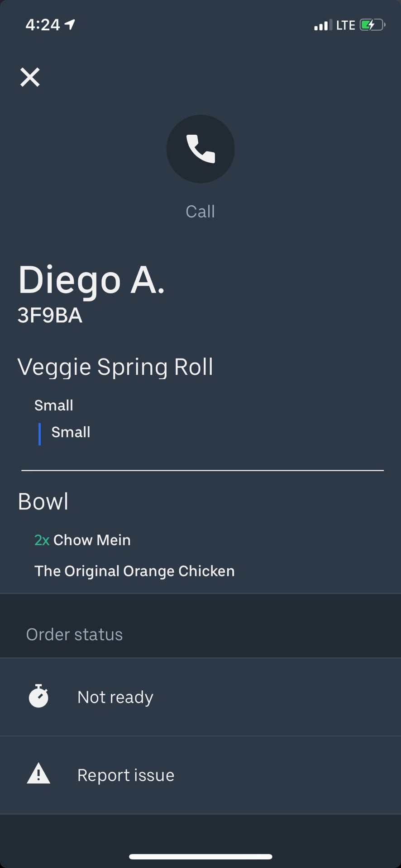This screenshot has height=868, width=401.
Task: Tap the Order status section header
Action: 74,634
